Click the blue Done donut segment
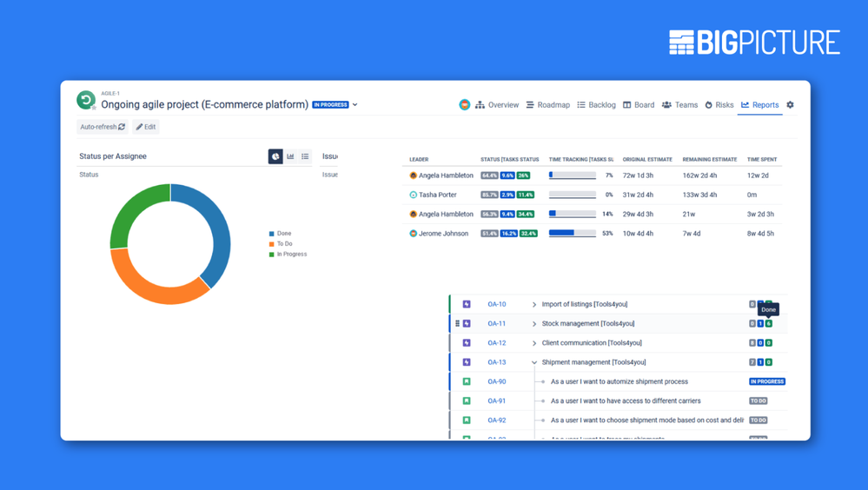 pyautogui.click(x=217, y=228)
